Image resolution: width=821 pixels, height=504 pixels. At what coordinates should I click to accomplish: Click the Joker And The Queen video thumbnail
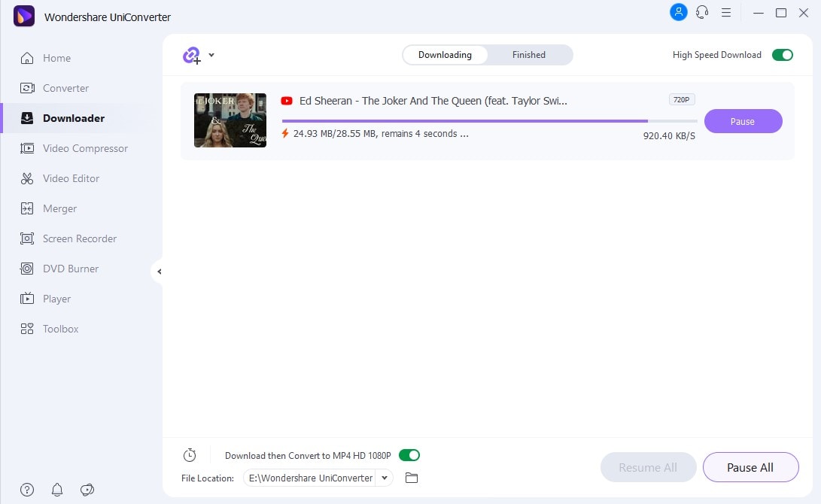230,120
